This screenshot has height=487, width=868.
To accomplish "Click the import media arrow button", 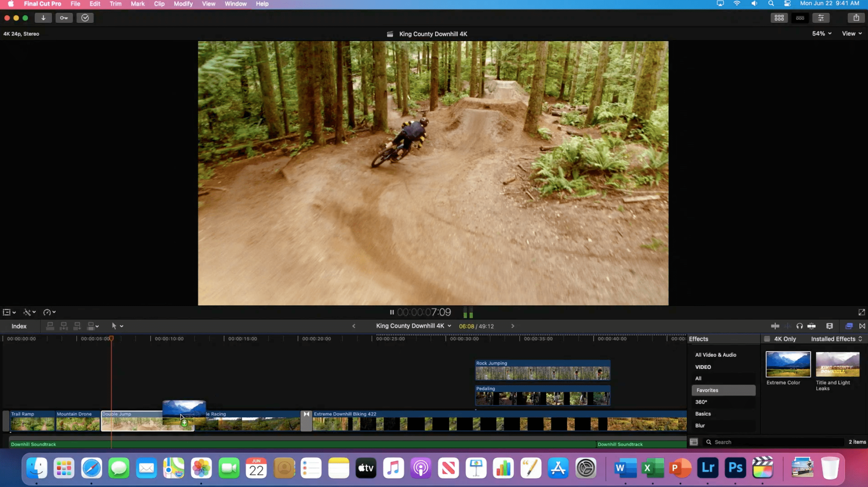I will pos(43,18).
